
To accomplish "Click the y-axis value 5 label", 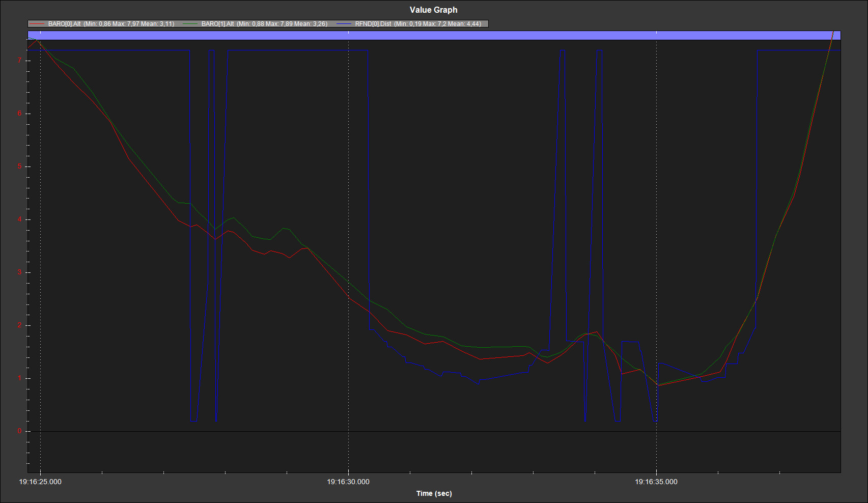I will click(20, 166).
